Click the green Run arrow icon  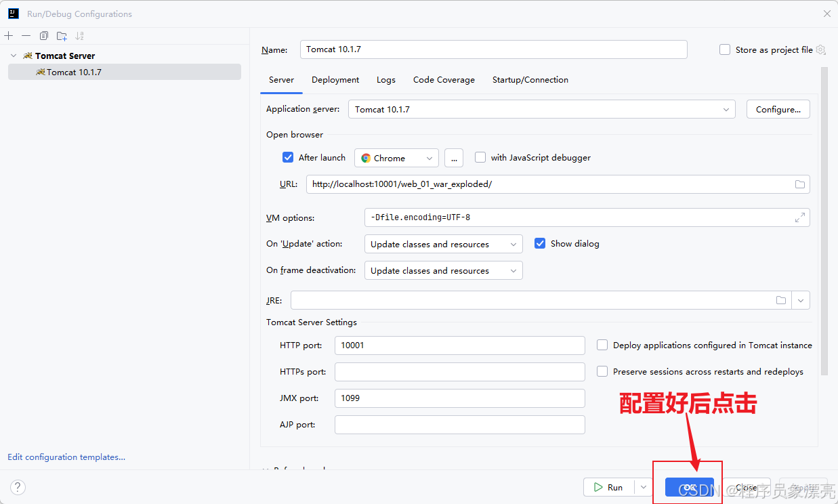point(598,487)
